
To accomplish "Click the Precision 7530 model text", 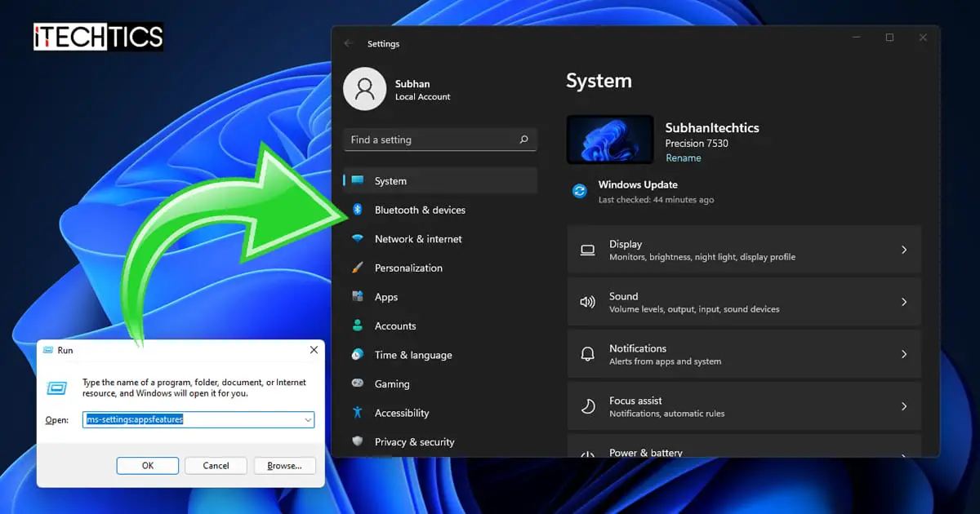I will pos(697,144).
